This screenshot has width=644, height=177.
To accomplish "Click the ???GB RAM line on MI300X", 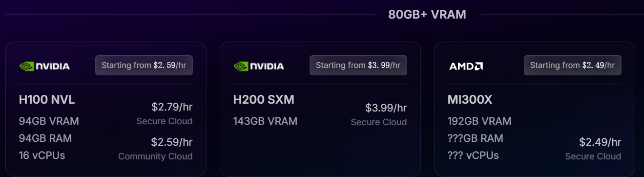I will click(x=475, y=138).
